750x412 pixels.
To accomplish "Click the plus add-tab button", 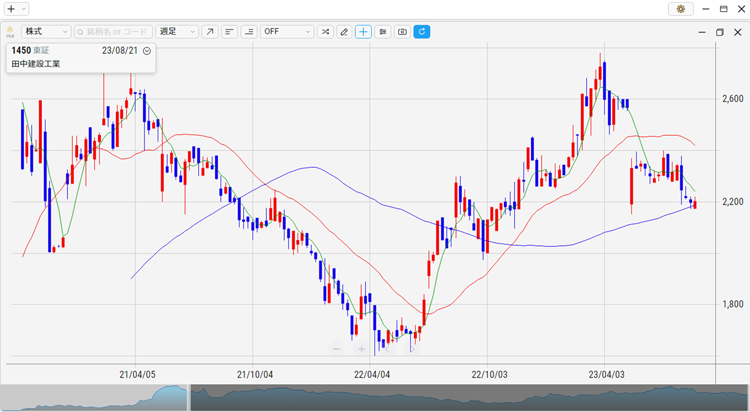I will 11,8.
